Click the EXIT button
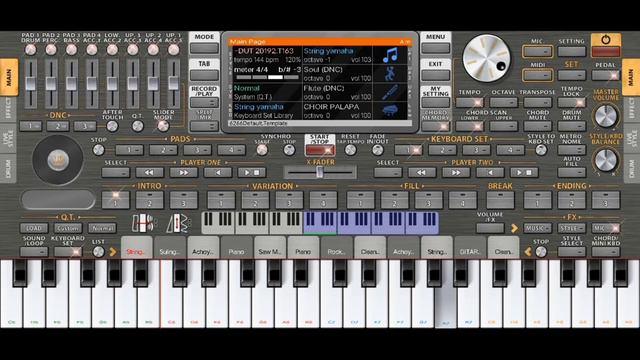The width and height of the screenshot is (640, 360). [436, 75]
